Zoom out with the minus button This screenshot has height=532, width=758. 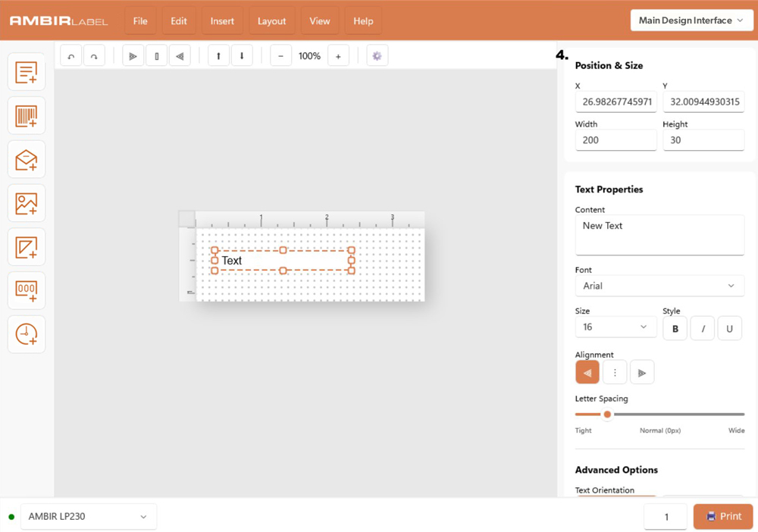pos(280,56)
